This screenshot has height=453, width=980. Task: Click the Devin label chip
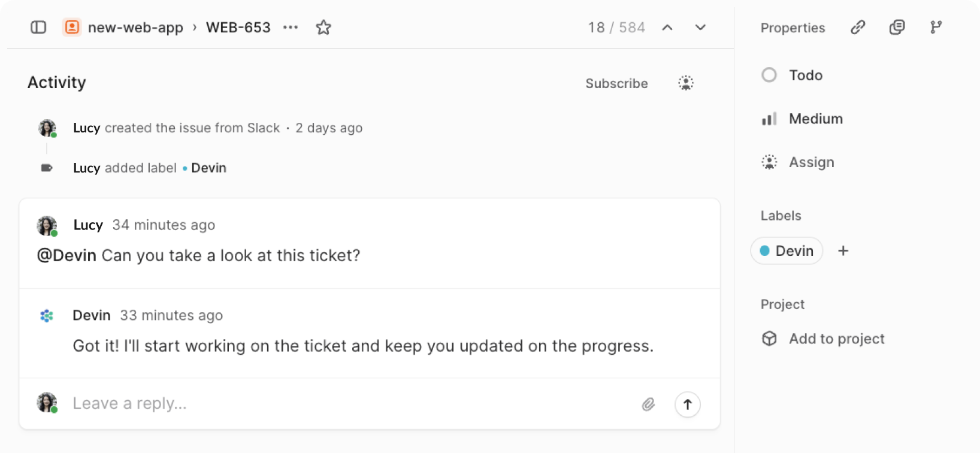click(x=787, y=251)
